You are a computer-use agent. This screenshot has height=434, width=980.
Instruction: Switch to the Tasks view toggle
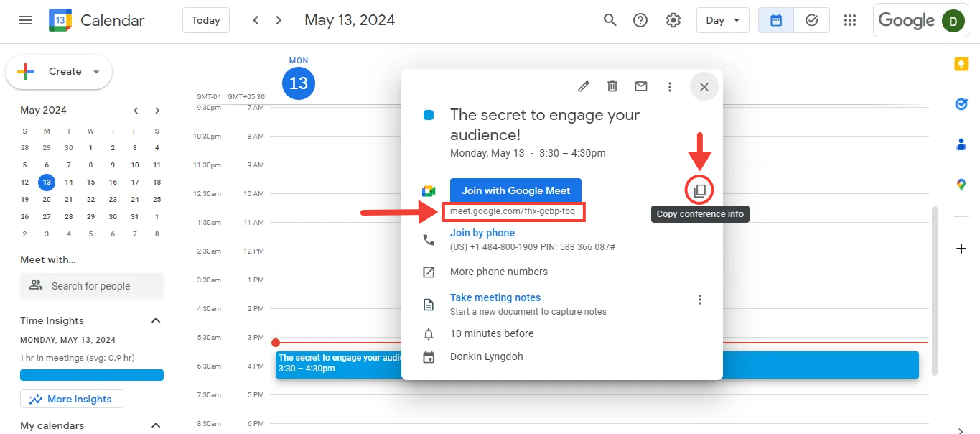812,20
